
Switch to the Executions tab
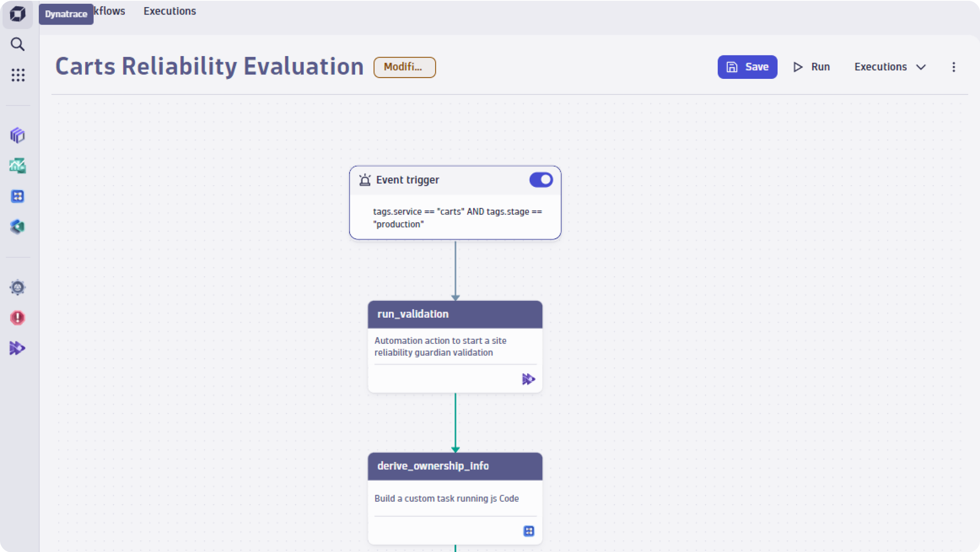click(170, 11)
